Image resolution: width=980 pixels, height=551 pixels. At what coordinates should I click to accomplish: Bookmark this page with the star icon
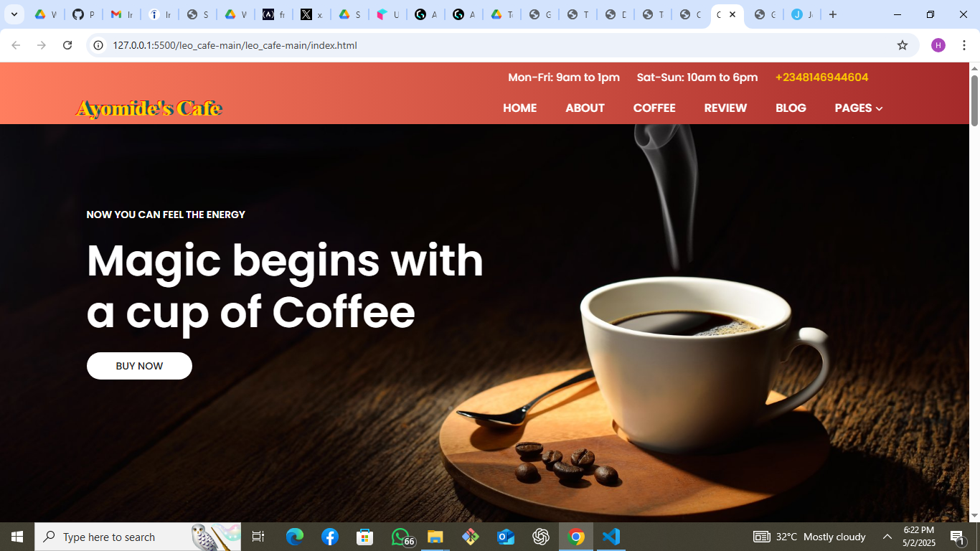click(x=903, y=45)
